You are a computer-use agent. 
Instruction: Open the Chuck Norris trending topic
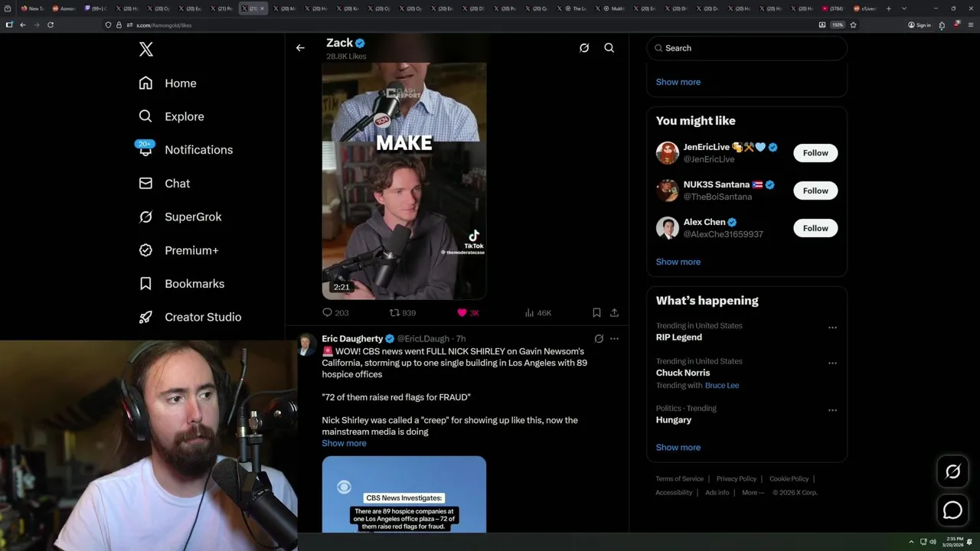point(682,373)
